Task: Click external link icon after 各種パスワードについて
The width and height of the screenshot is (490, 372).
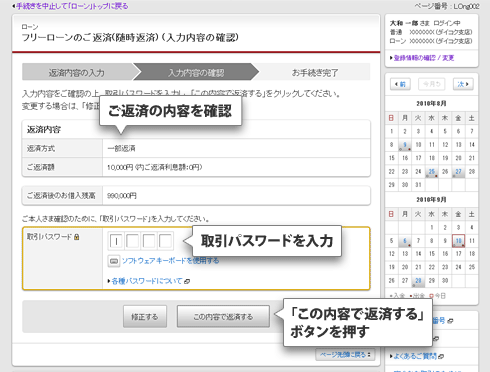Action: coord(187,281)
